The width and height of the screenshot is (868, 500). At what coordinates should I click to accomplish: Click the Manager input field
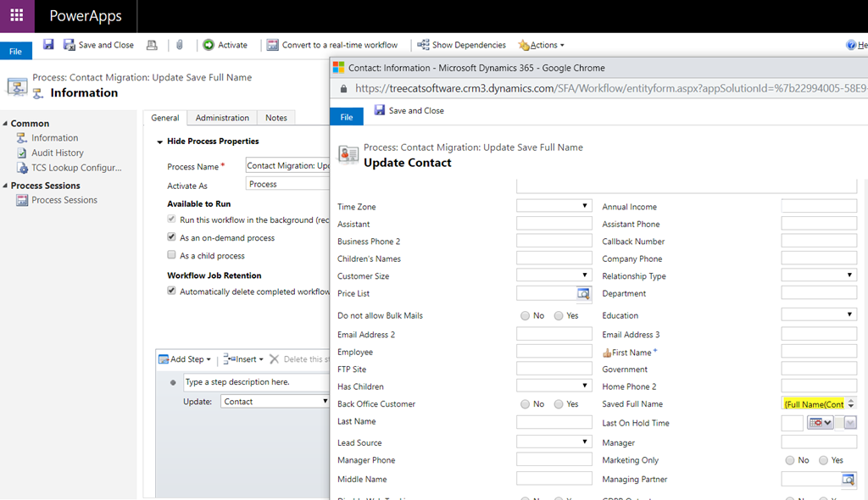[x=820, y=442]
